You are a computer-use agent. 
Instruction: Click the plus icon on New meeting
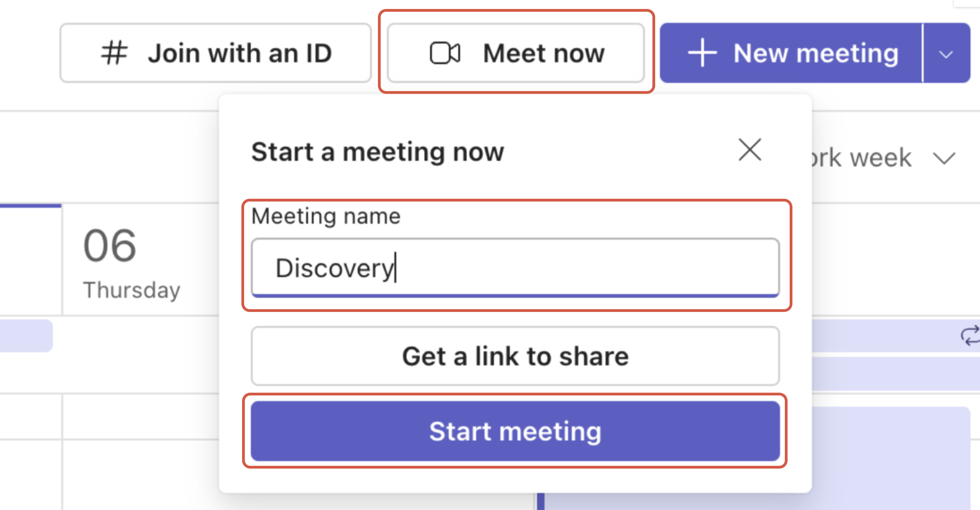click(702, 53)
